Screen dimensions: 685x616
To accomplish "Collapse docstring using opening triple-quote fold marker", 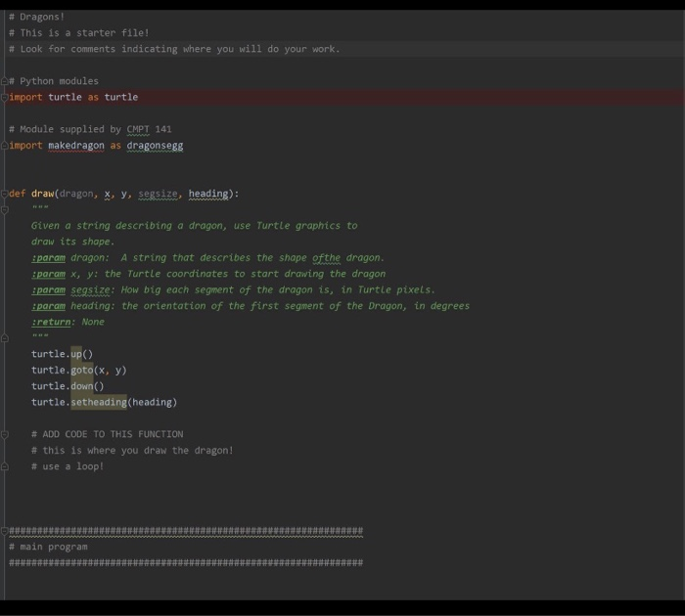I will tap(4, 210).
